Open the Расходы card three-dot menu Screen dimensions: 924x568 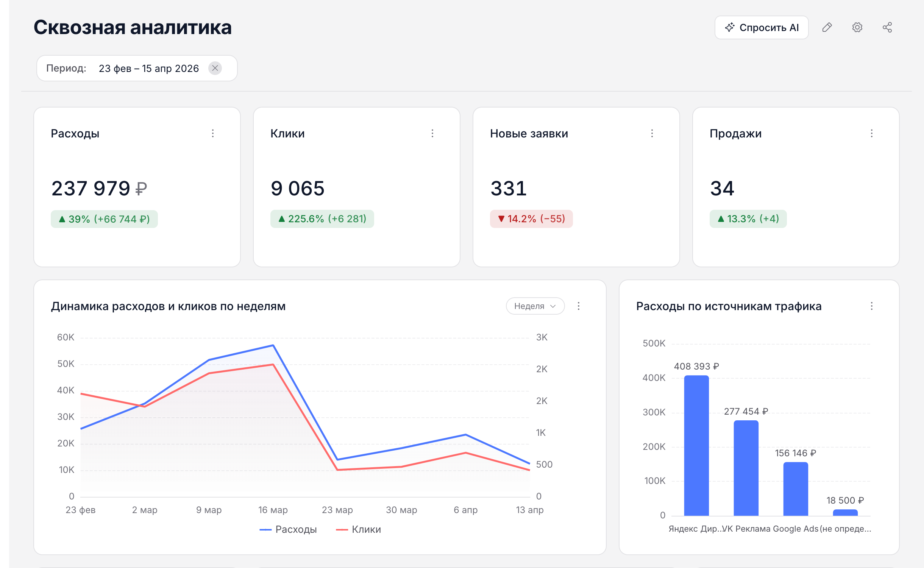click(x=213, y=133)
